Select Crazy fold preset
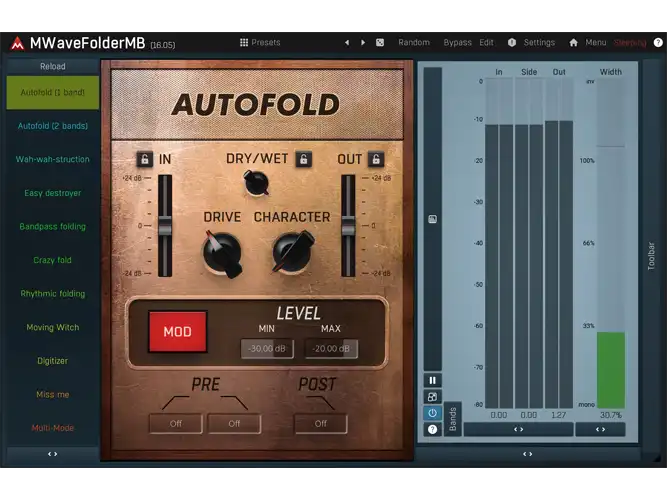Image resolution: width=667 pixels, height=500 pixels. (53, 260)
